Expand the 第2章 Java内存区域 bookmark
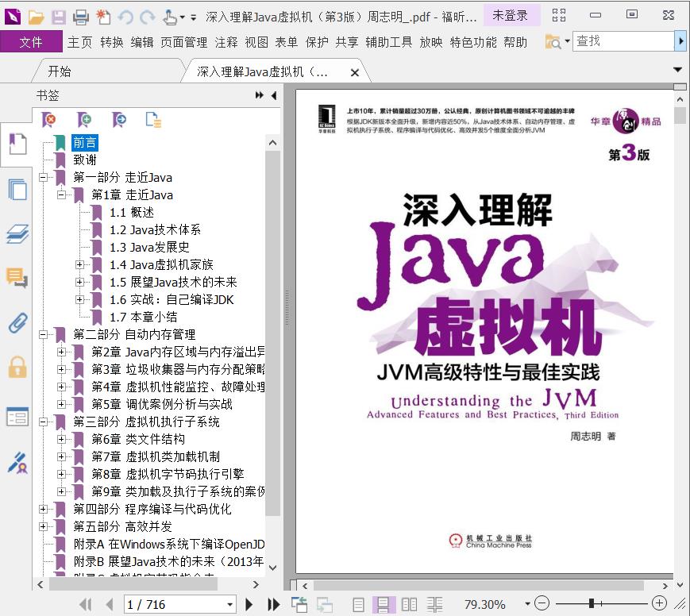This screenshot has width=690, height=616. point(61,352)
